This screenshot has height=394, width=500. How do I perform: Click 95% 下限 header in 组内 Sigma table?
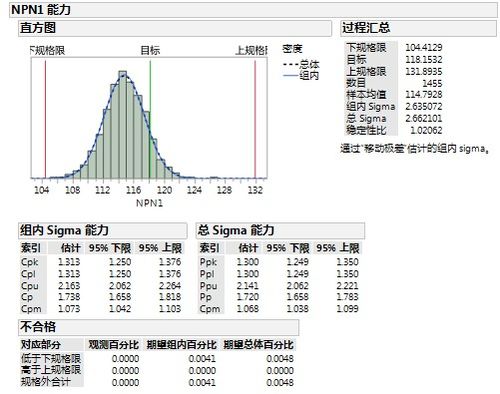click(x=110, y=248)
